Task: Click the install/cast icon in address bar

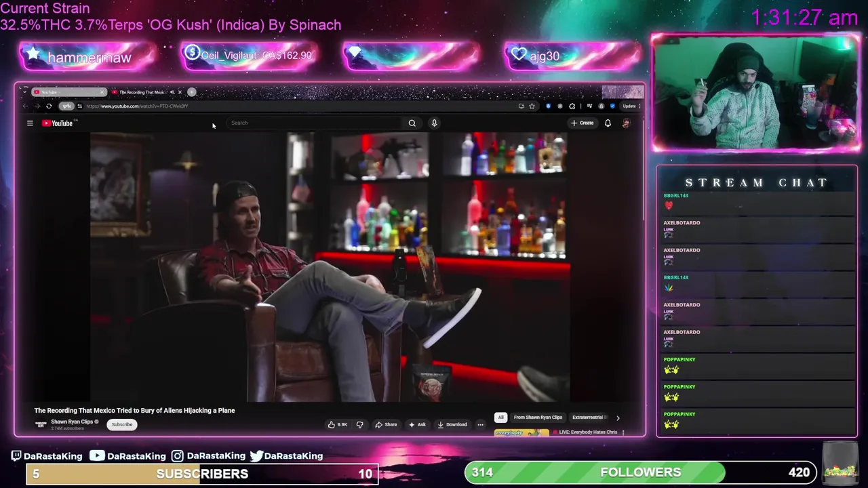Action: tap(521, 106)
